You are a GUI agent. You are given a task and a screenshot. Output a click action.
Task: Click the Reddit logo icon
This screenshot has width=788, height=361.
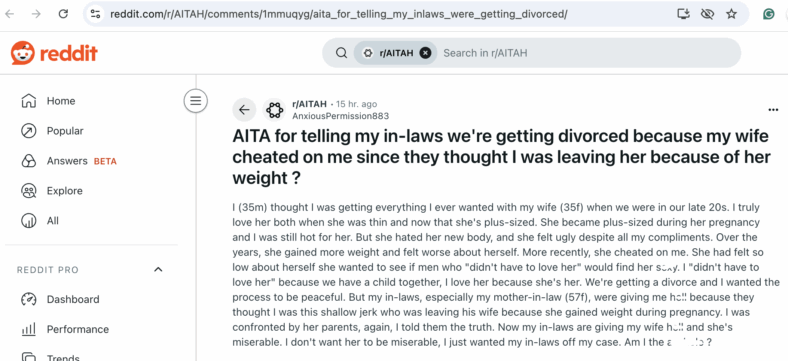[23, 53]
